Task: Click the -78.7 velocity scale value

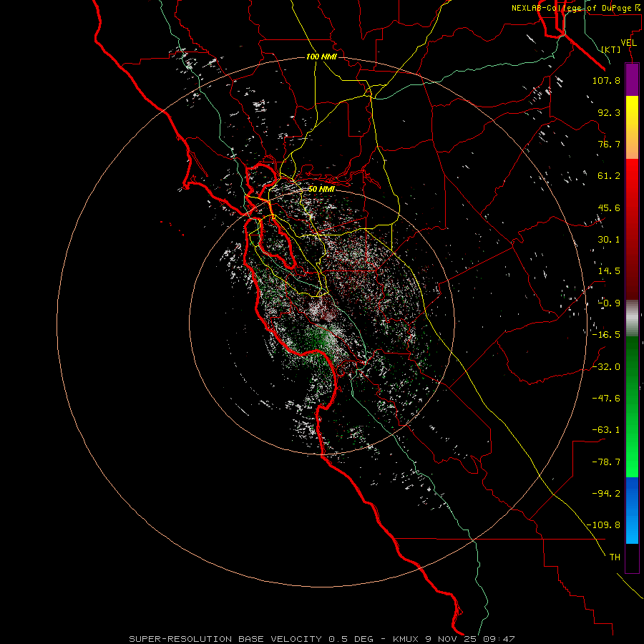Action: 606,462
